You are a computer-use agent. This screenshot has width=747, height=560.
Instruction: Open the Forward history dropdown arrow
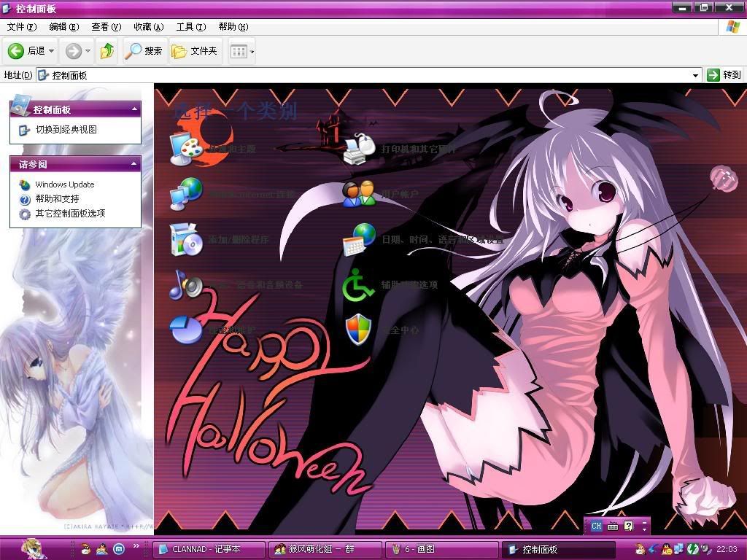click(88, 51)
